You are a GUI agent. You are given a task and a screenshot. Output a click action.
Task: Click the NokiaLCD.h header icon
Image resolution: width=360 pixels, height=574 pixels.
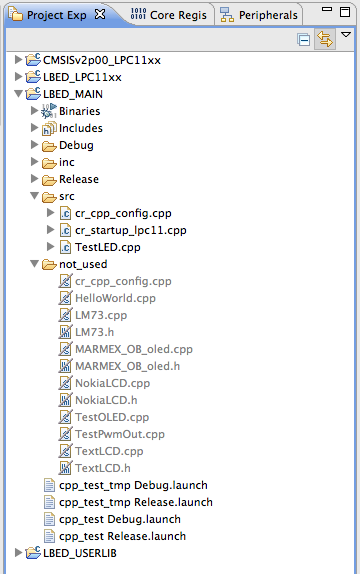pyautogui.click(x=65, y=400)
